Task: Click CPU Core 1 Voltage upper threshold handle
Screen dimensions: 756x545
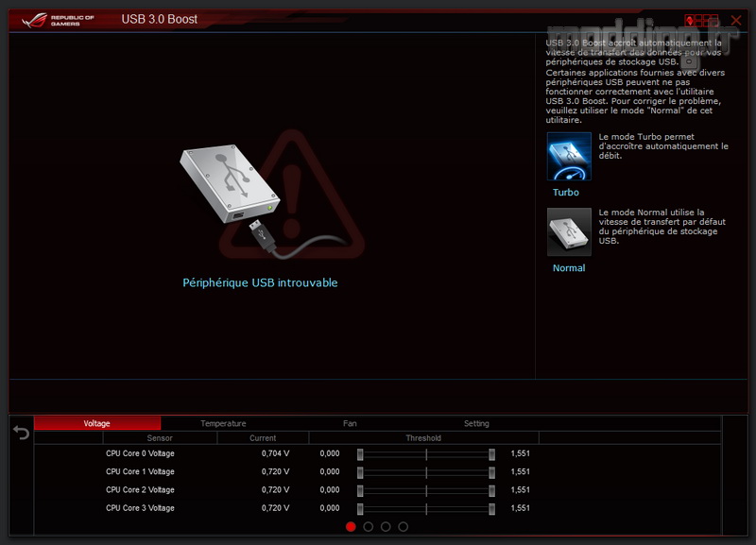Action: click(491, 472)
